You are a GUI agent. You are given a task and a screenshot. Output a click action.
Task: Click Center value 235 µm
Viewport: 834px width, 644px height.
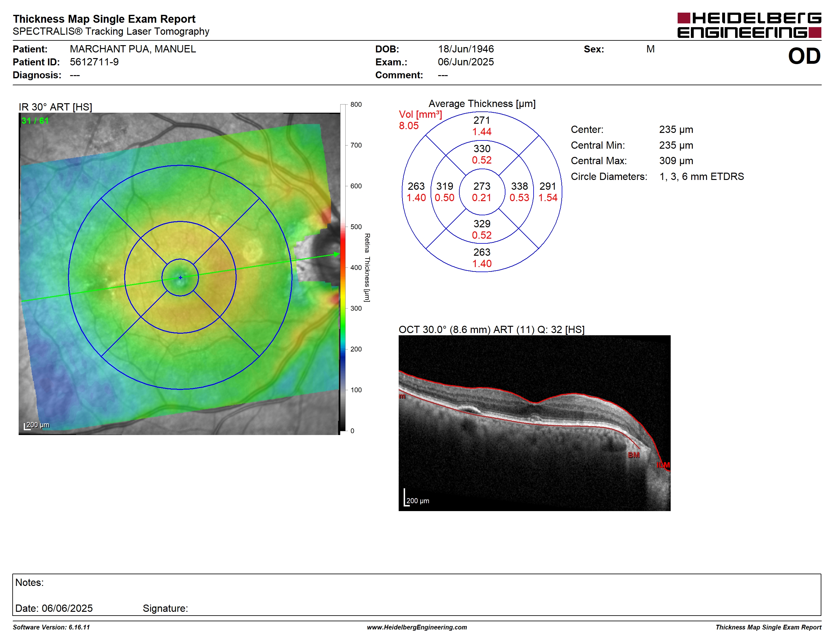[x=676, y=129]
